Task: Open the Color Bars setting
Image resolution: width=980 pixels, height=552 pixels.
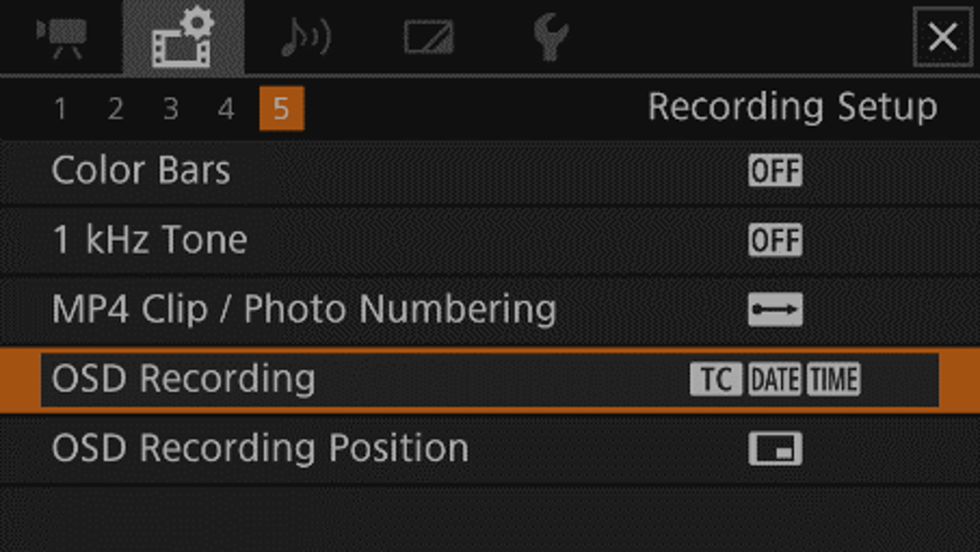Action: tap(141, 171)
